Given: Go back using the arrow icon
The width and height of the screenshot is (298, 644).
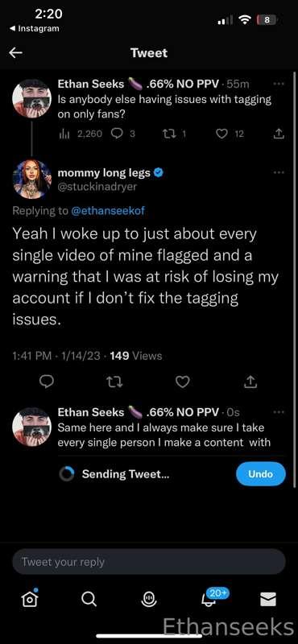Looking at the screenshot, I should point(16,52).
